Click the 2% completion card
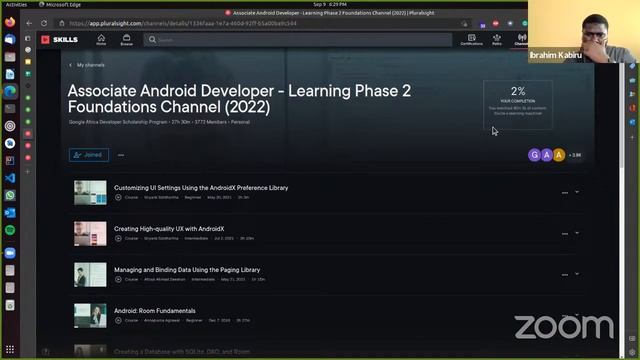The height and width of the screenshot is (360, 640). [x=518, y=104]
